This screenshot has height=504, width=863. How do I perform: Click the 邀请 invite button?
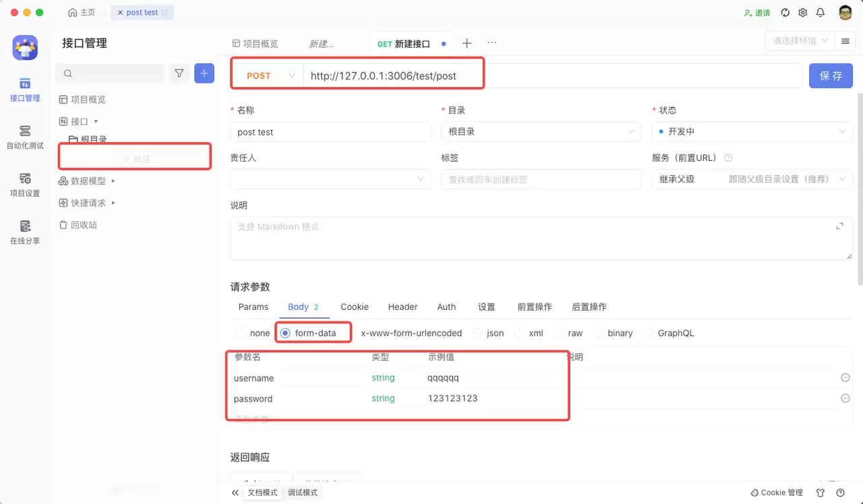pyautogui.click(x=757, y=13)
